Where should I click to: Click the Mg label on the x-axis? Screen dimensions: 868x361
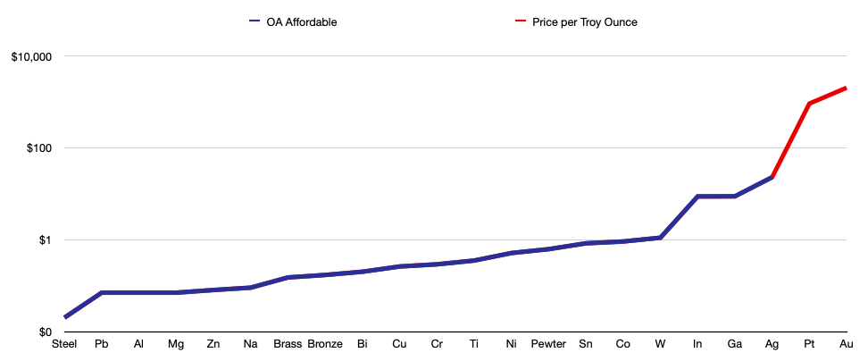[x=176, y=344]
